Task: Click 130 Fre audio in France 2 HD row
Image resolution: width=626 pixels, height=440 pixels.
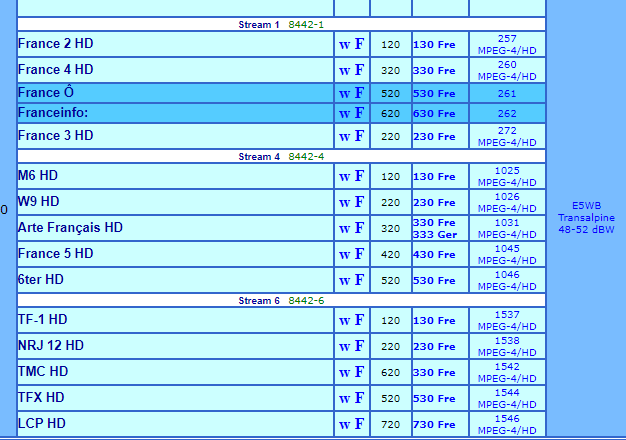Action: 434,44
